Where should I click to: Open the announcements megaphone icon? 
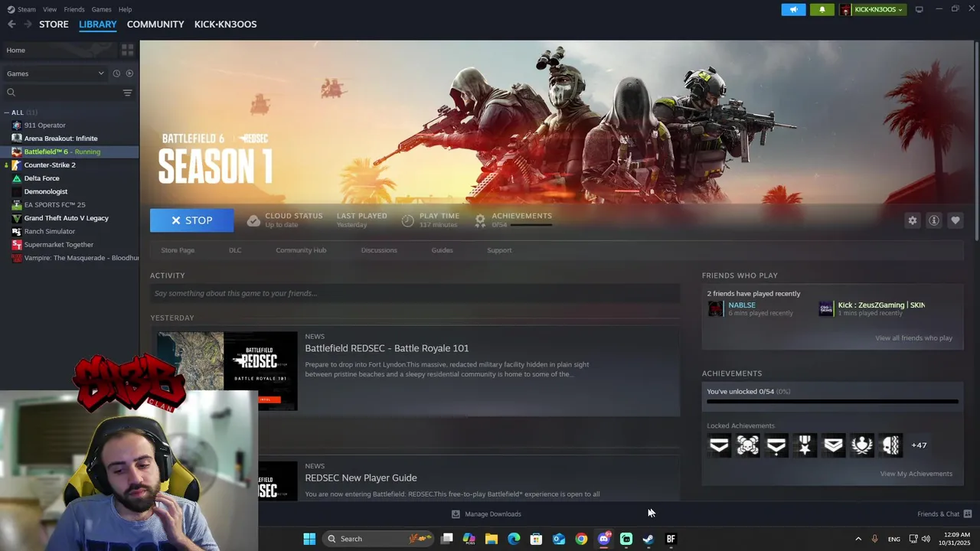point(793,9)
